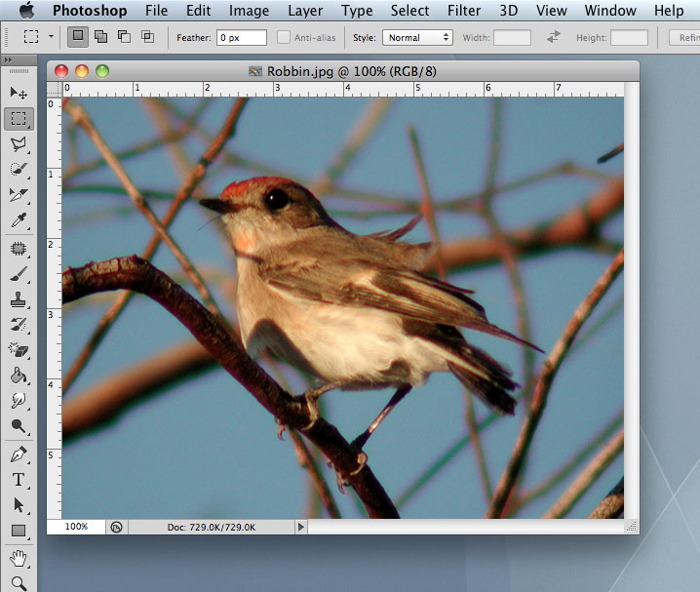Select the History Brush tool
Image resolution: width=700 pixels, height=592 pixels.
19,325
